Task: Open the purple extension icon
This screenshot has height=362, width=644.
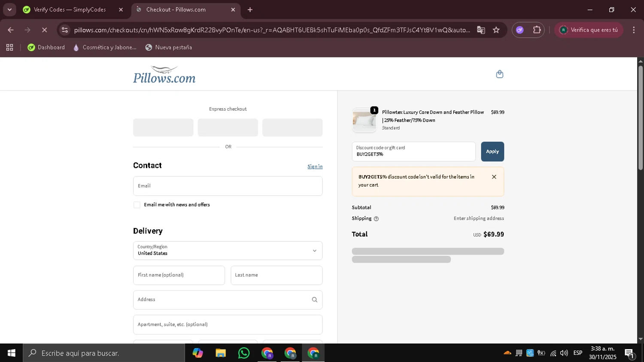Action: [520, 30]
